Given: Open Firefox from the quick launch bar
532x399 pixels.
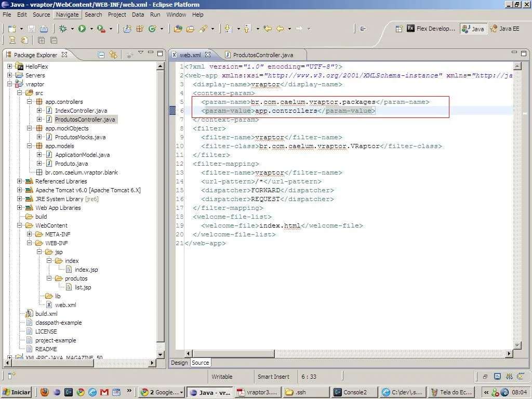Looking at the screenshot, I should point(45,392).
